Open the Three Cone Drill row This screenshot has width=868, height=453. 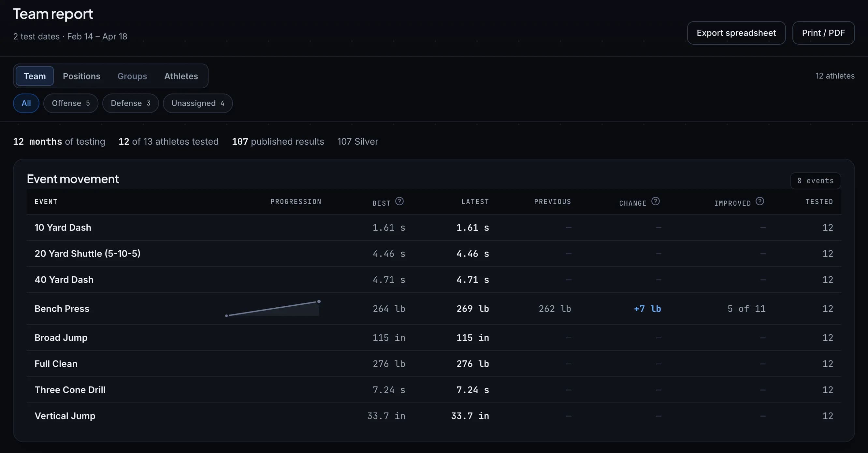434,390
